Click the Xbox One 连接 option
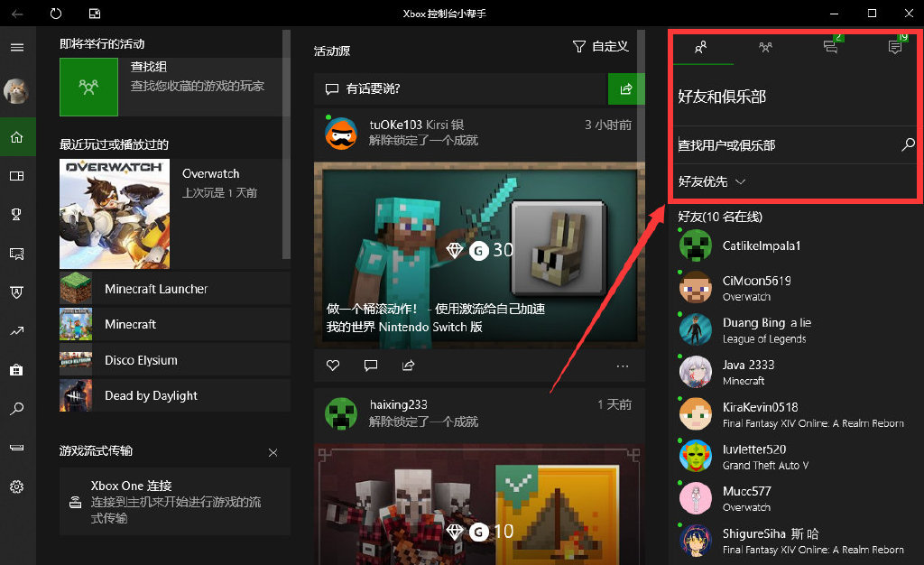This screenshot has width=924, height=565. pyautogui.click(x=174, y=502)
